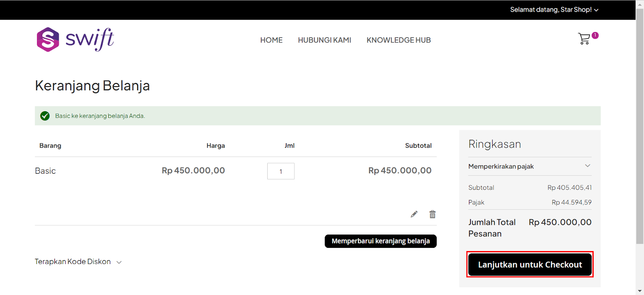The width and height of the screenshot is (644, 295).
Task: Click the Jml column header
Action: click(289, 145)
